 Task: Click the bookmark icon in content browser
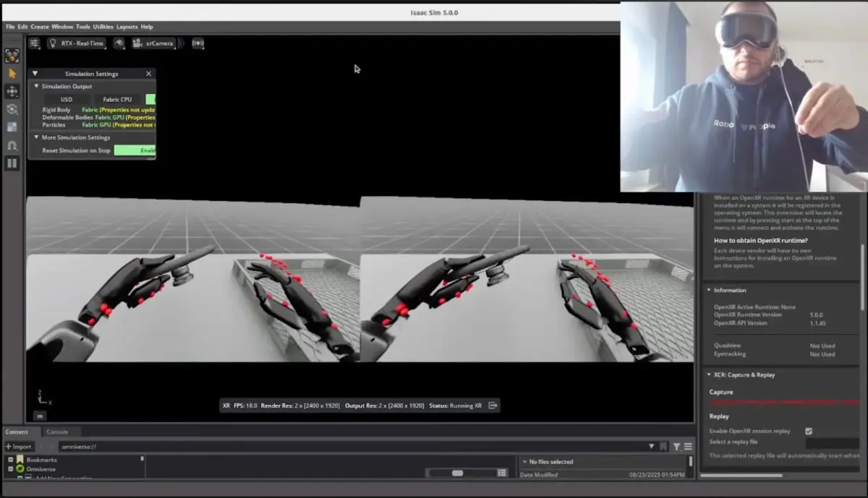(x=663, y=447)
